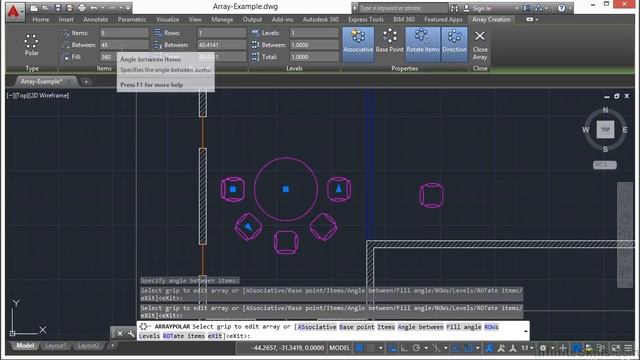This screenshot has width=640, height=360.
Task: Open the Home ribbon tab
Action: pos(40,19)
